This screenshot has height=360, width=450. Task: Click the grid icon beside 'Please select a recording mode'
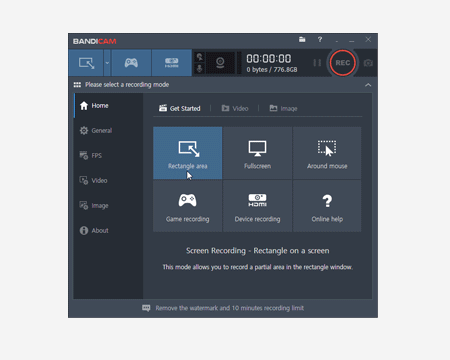tap(77, 85)
